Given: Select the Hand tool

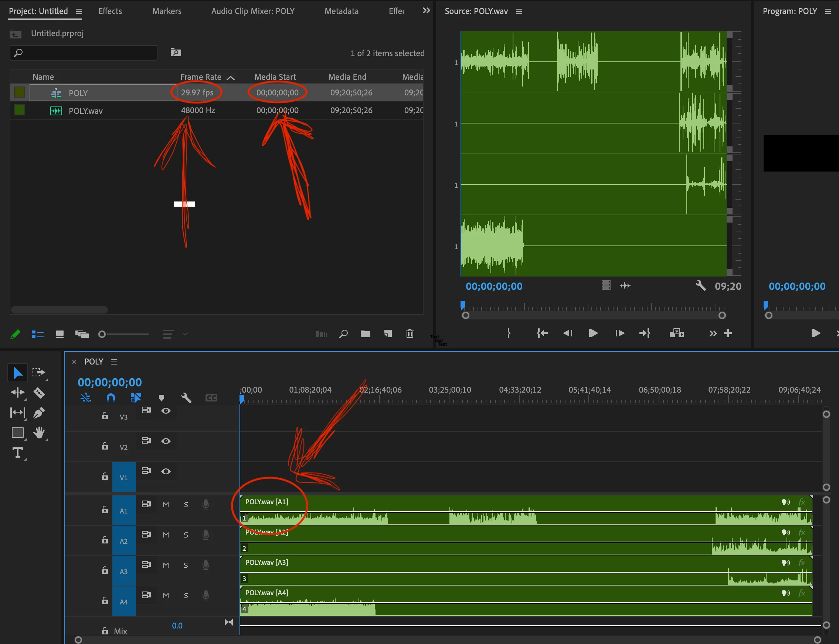Looking at the screenshot, I should tap(39, 433).
